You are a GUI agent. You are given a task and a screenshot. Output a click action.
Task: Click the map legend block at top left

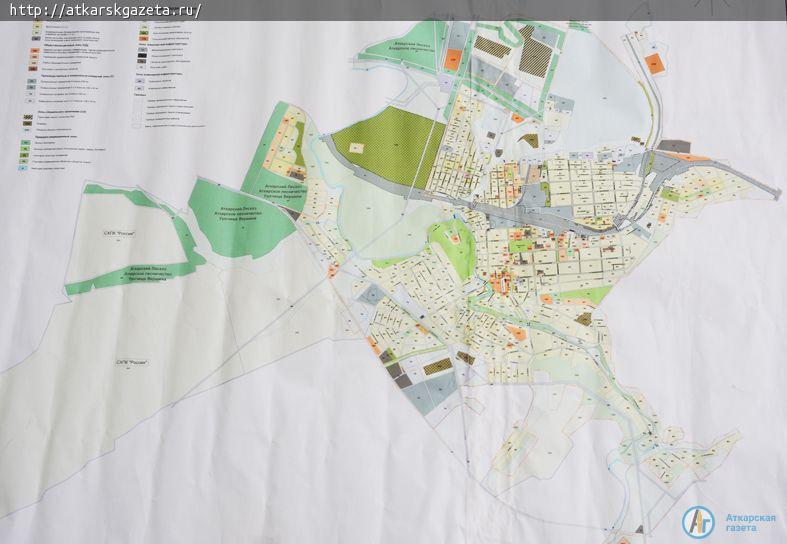tap(110, 95)
